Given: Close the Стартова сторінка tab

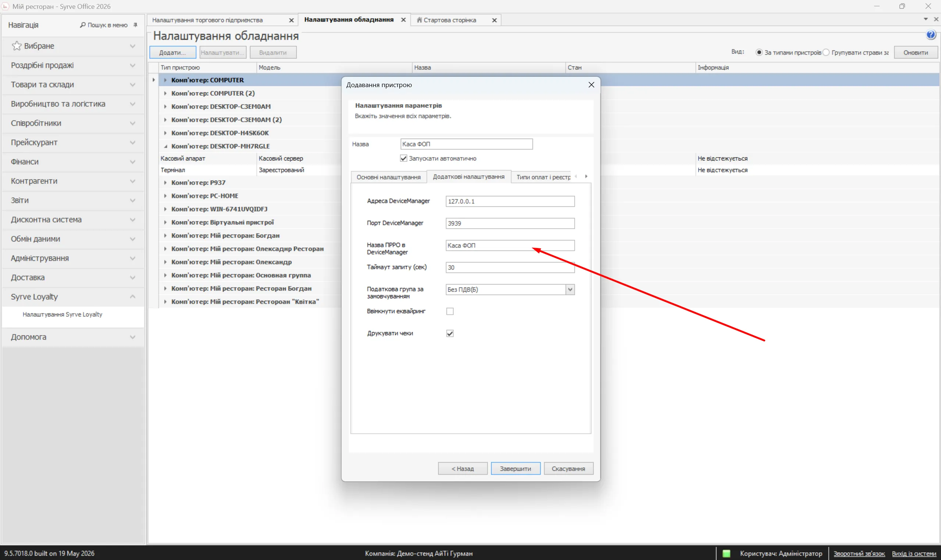Looking at the screenshot, I should [x=494, y=20].
